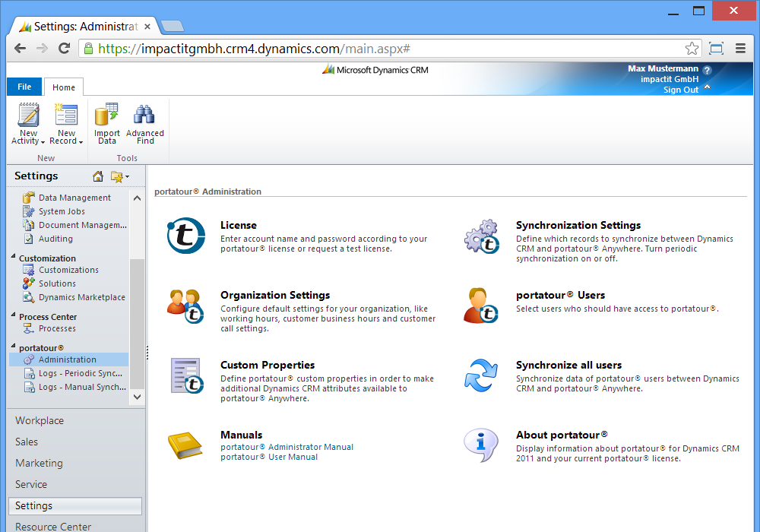Click the help question mark icon
Viewport: 760px width, 532px height.
tap(707, 70)
